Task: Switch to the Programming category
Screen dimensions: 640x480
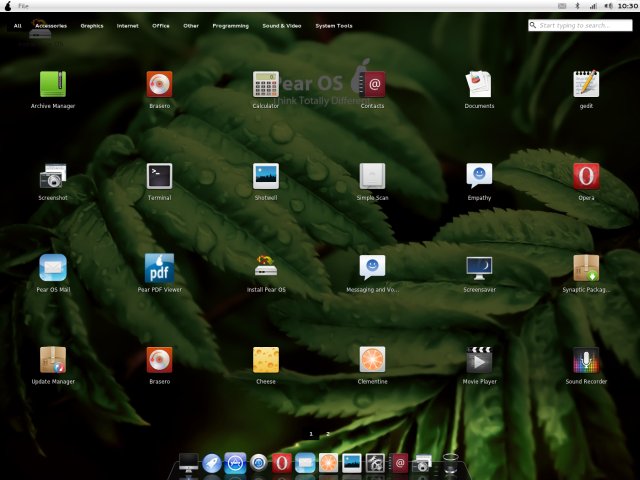Action: tap(231, 26)
